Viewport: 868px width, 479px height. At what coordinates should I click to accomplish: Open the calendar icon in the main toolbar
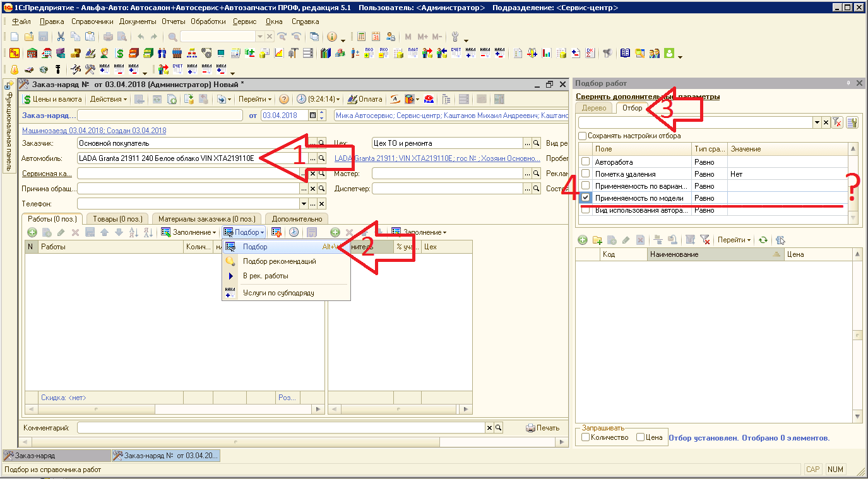(x=376, y=37)
